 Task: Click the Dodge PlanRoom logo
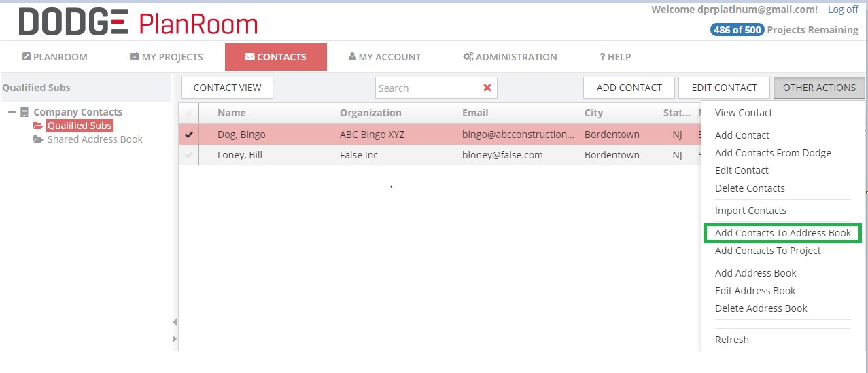coord(138,22)
